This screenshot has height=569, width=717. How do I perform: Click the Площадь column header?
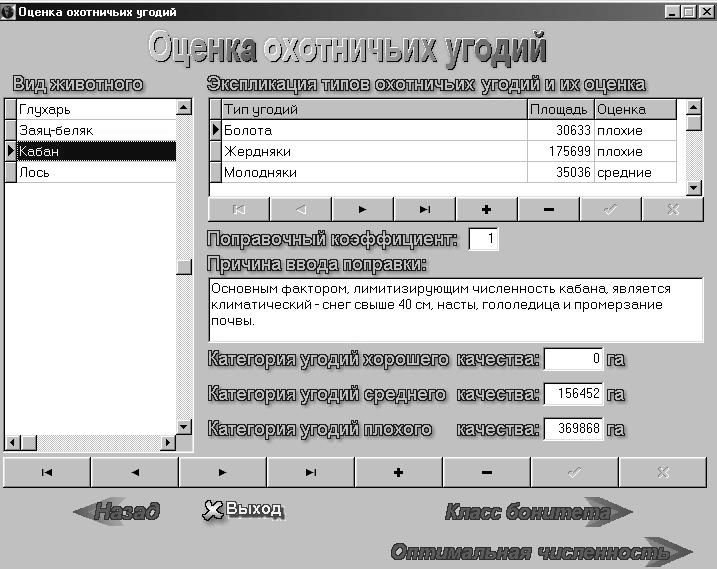(561, 109)
